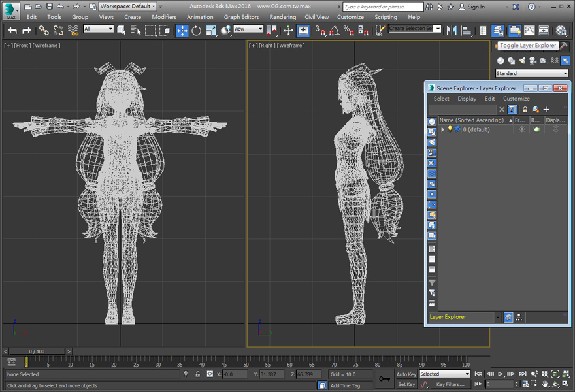Click the Undo arrow in main toolbar
The image size is (575, 392).
tap(12, 31)
